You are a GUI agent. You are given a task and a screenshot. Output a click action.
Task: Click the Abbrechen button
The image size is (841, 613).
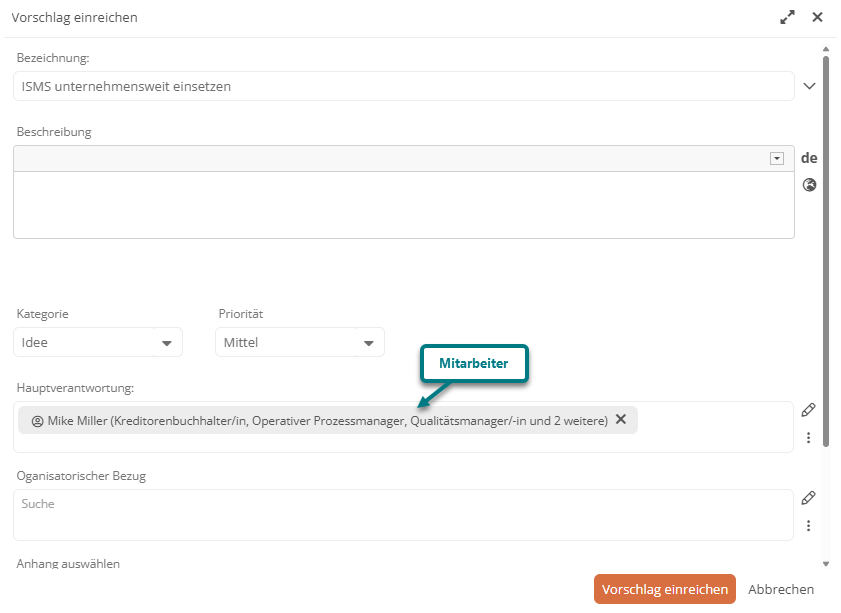(781, 589)
